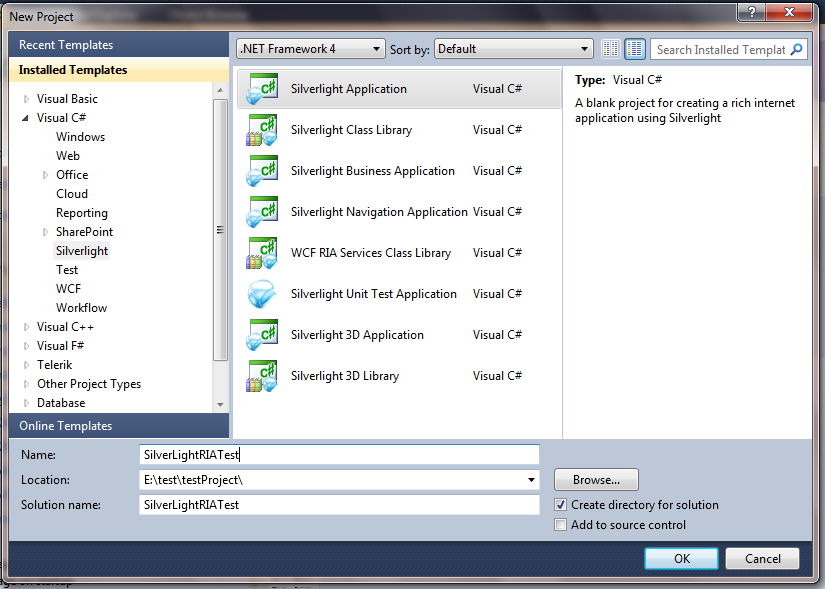Image resolution: width=825 pixels, height=589 pixels.
Task: Enable Create directory for solution
Action: click(561, 505)
